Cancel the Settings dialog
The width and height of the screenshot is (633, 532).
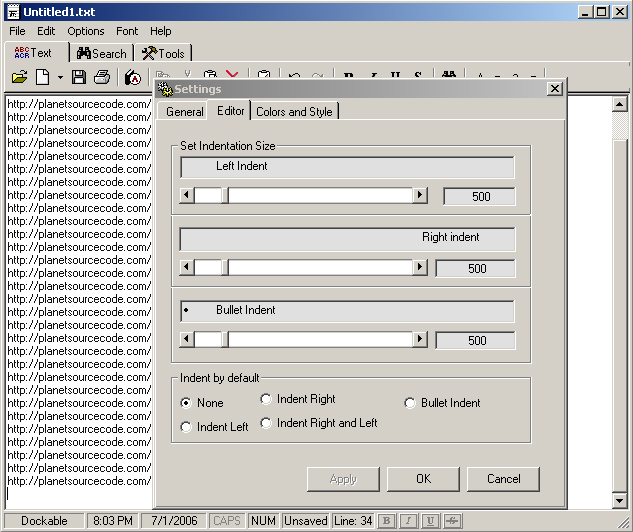503,479
